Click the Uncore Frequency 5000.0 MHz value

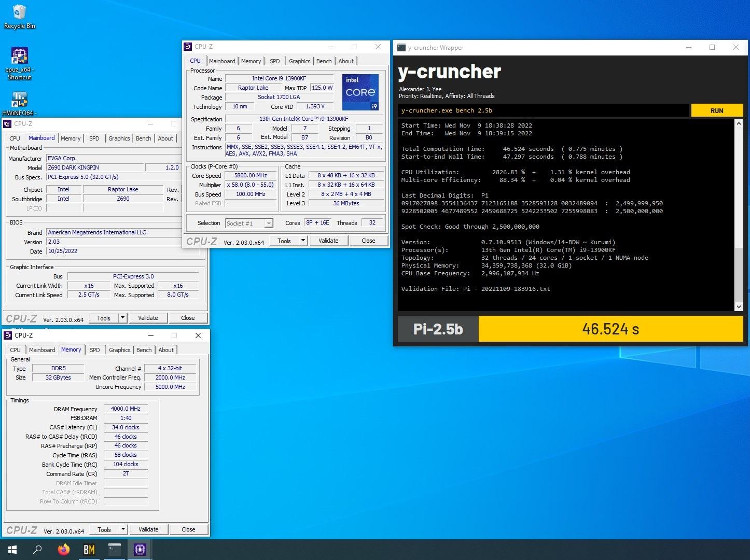[170, 387]
